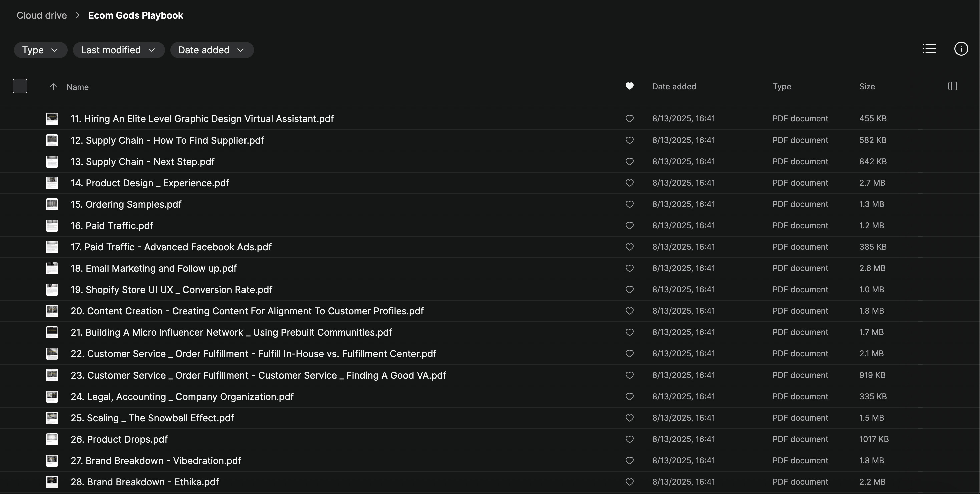Click the column settings icon
The height and width of the screenshot is (494, 980).
(952, 86)
